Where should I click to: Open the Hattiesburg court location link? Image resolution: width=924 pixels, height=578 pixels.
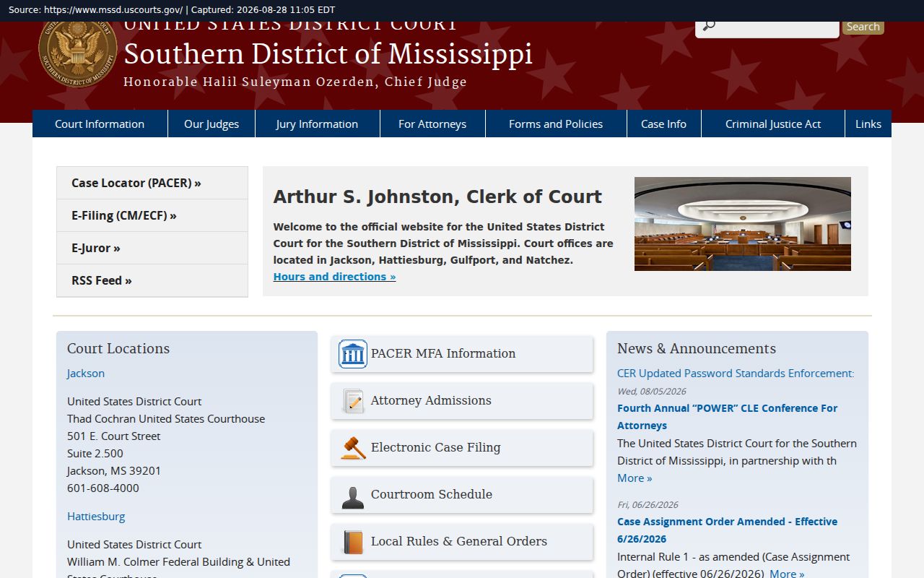pos(96,516)
